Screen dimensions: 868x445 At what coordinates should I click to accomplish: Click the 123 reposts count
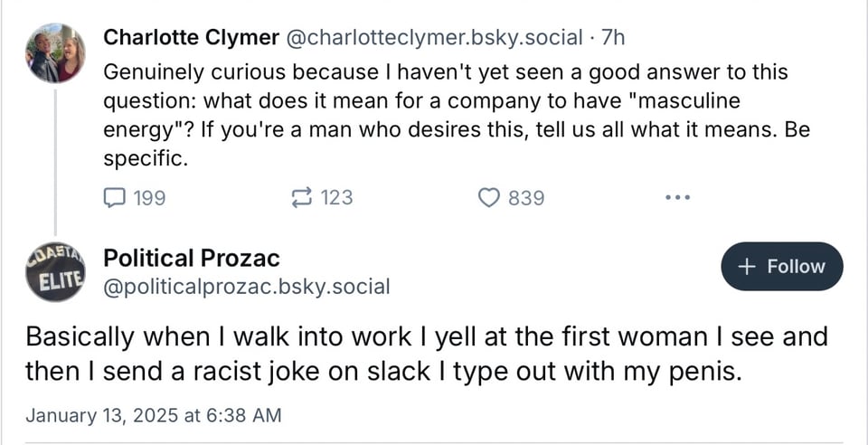point(336,197)
